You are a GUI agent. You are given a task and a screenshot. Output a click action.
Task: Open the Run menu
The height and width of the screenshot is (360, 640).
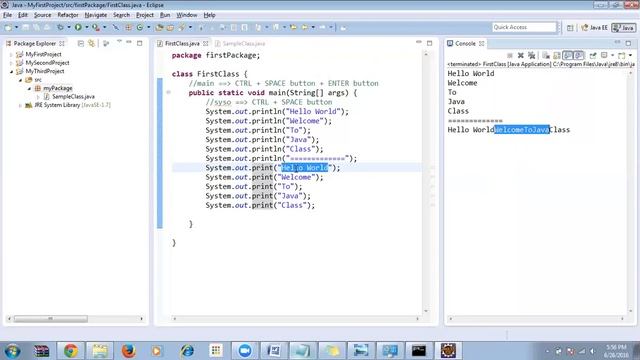coord(165,15)
